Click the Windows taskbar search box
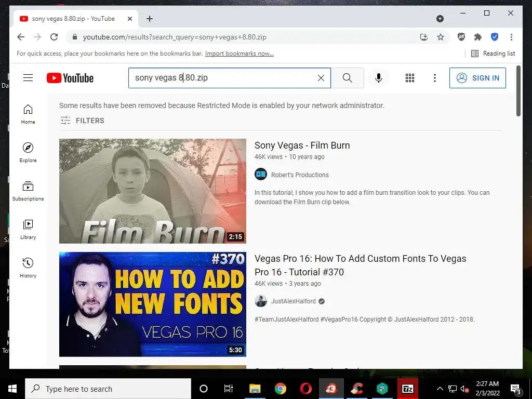532x399 pixels. click(108, 389)
